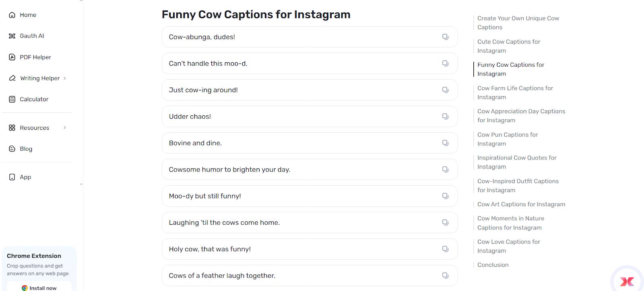Open the Writing Helper tool
The image size is (644, 291).
click(39, 78)
